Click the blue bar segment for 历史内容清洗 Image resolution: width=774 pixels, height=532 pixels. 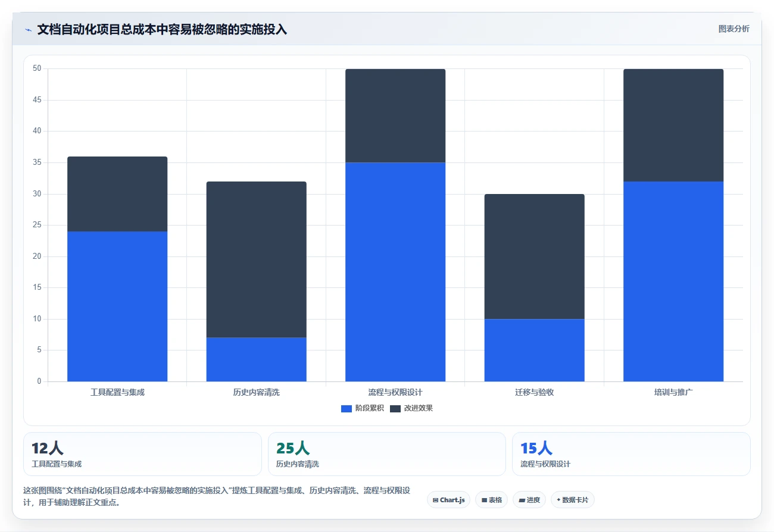pos(256,359)
